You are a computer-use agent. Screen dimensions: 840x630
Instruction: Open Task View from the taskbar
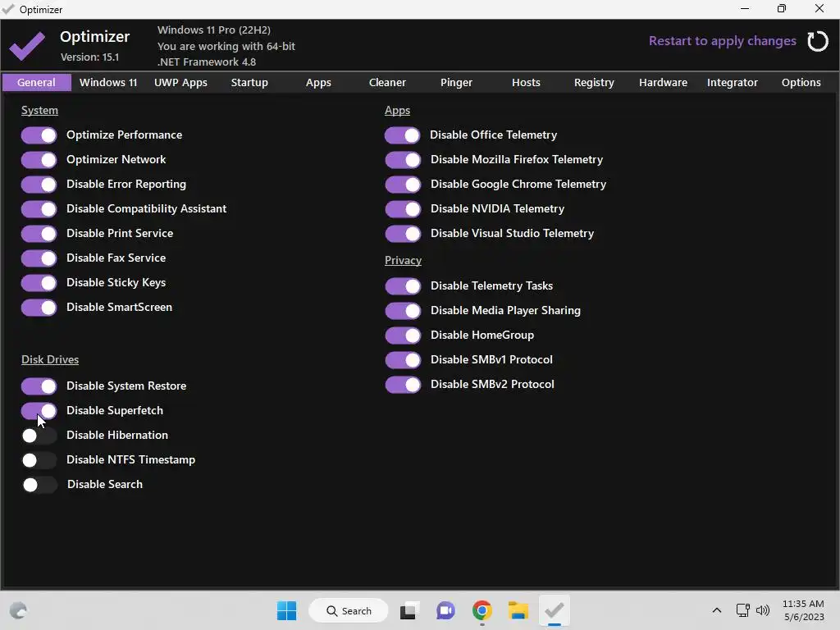pos(409,610)
